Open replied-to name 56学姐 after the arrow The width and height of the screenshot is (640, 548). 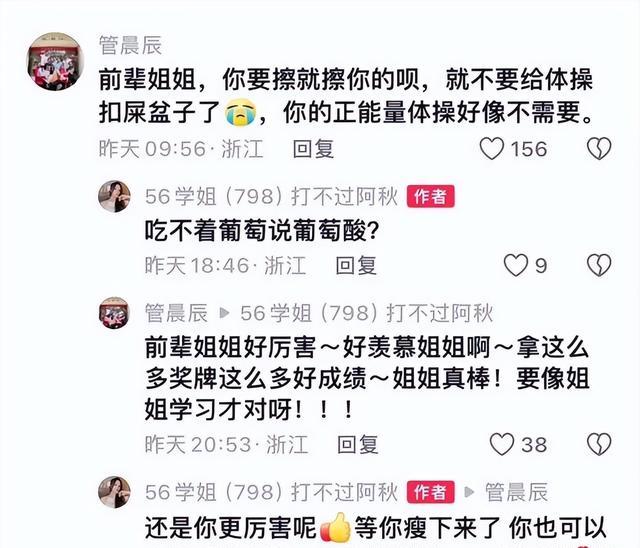point(367,313)
